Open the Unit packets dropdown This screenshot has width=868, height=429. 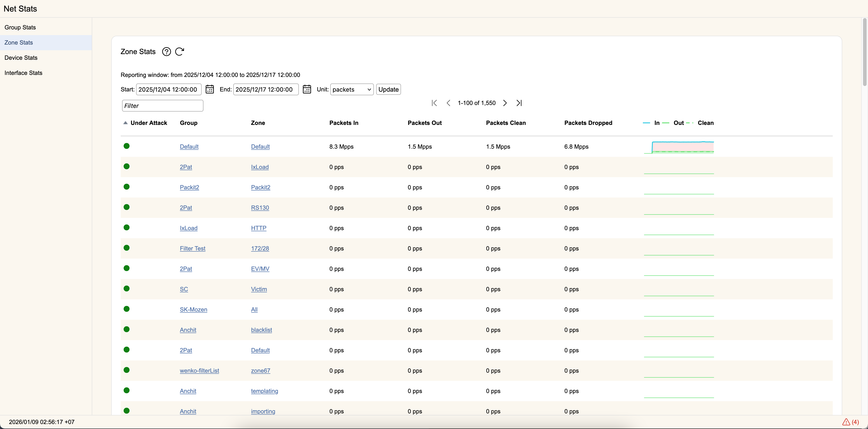tap(352, 89)
